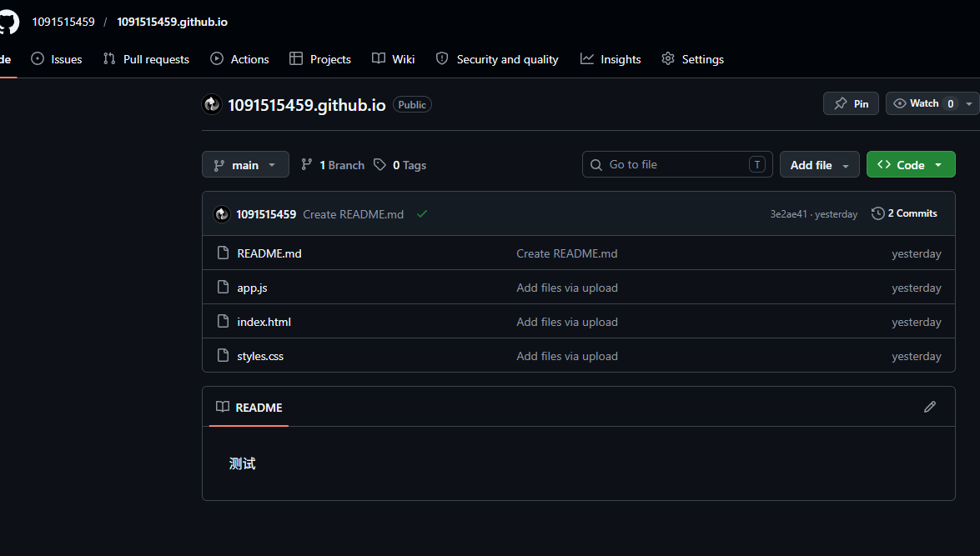Open the repository Settings tab

pyautogui.click(x=692, y=59)
